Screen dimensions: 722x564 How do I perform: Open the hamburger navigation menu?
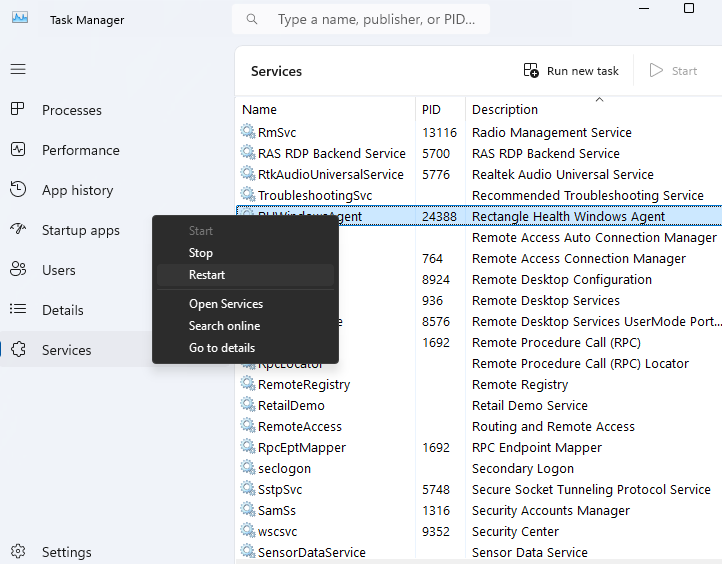coord(18,70)
